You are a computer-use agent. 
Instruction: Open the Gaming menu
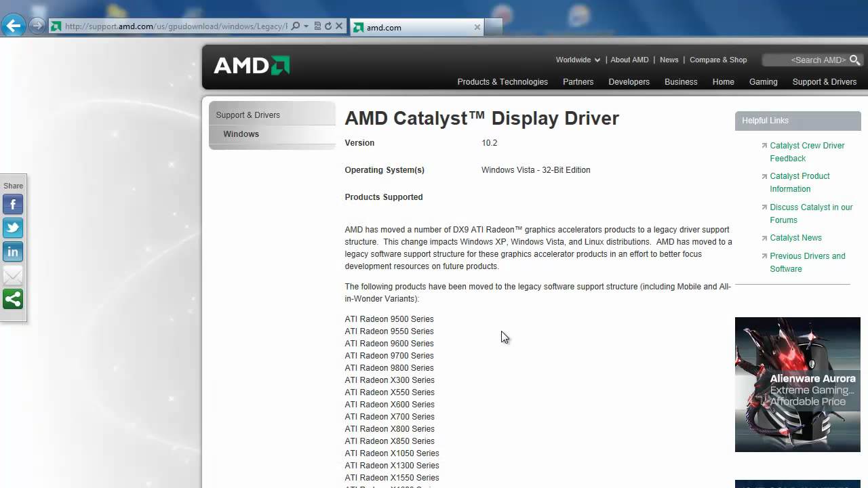click(763, 82)
